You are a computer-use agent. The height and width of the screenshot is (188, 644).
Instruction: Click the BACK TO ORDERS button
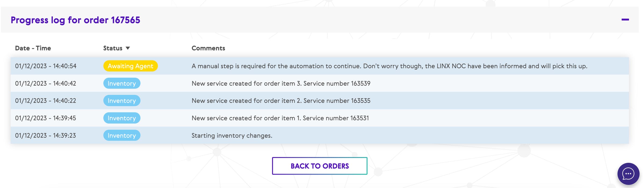tap(320, 166)
